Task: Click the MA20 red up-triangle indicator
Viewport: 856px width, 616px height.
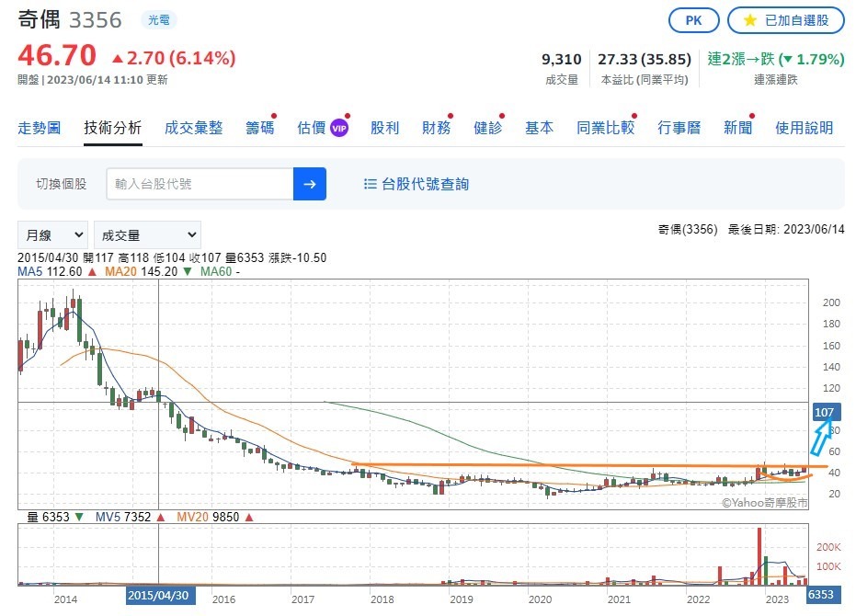Action: (x=188, y=272)
